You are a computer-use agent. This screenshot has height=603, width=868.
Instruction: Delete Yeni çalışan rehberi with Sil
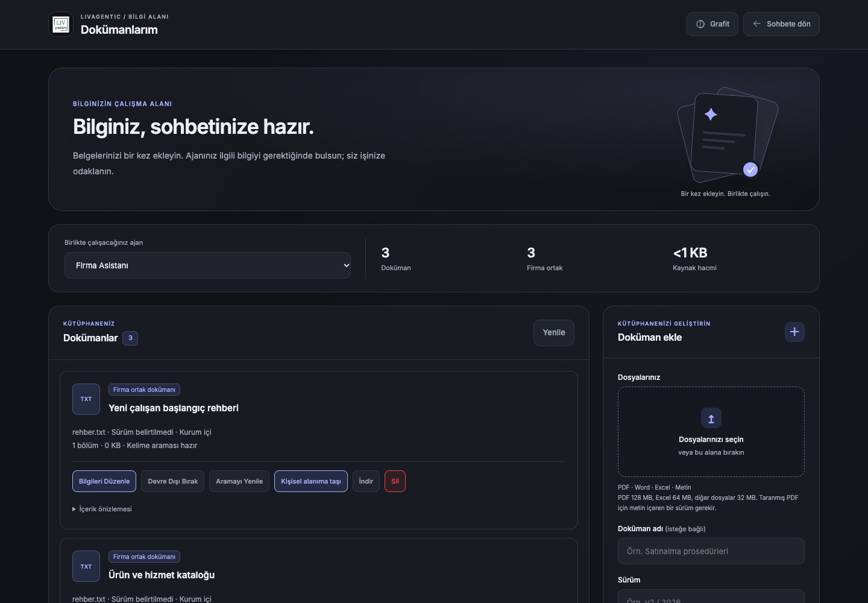pyautogui.click(x=395, y=481)
